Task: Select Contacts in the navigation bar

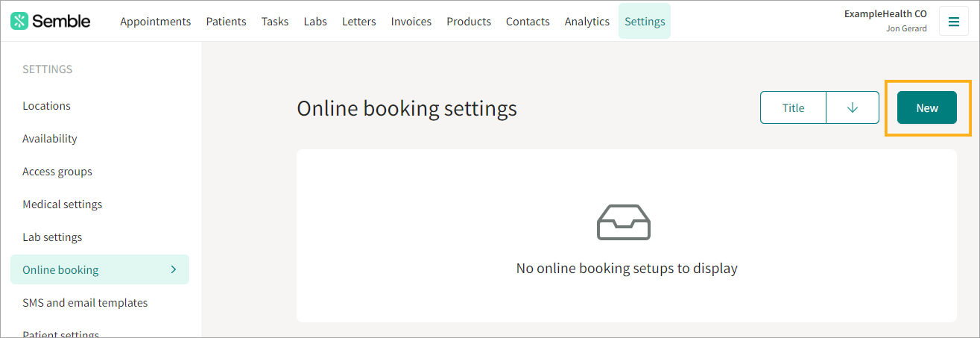Action: pyautogui.click(x=528, y=21)
